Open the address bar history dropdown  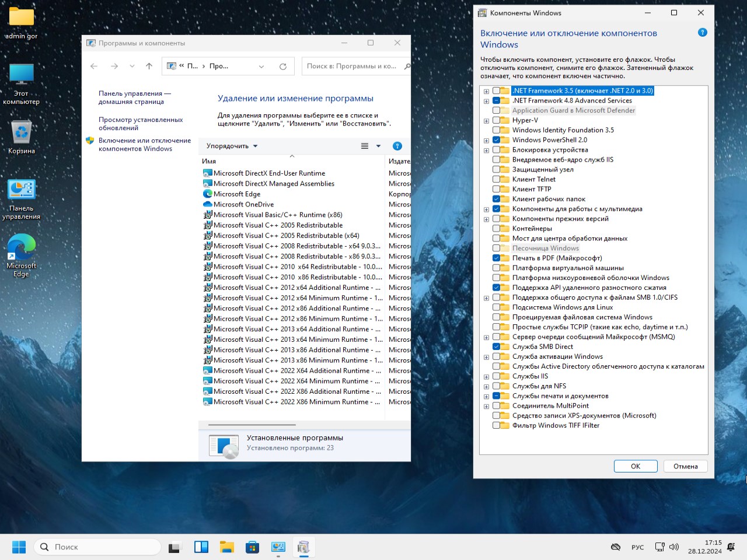point(261,66)
